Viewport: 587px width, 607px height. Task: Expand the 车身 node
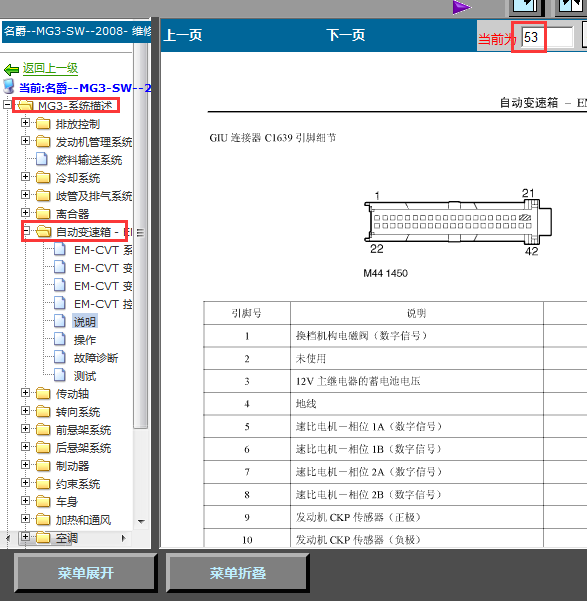tap(25, 501)
